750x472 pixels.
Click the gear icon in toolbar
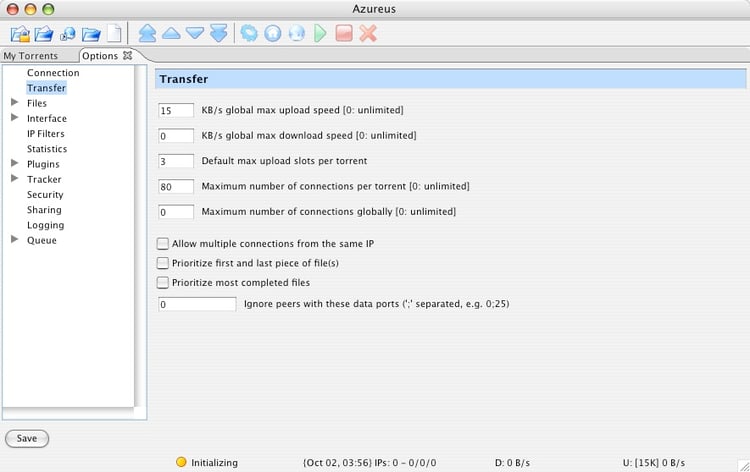click(249, 33)
